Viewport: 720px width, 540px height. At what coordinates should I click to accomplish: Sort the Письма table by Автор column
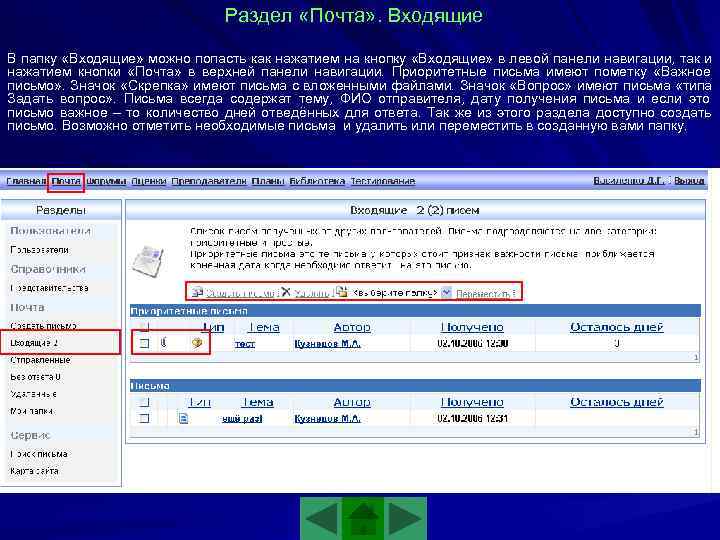pyautogui.click(x=352, y=402)
